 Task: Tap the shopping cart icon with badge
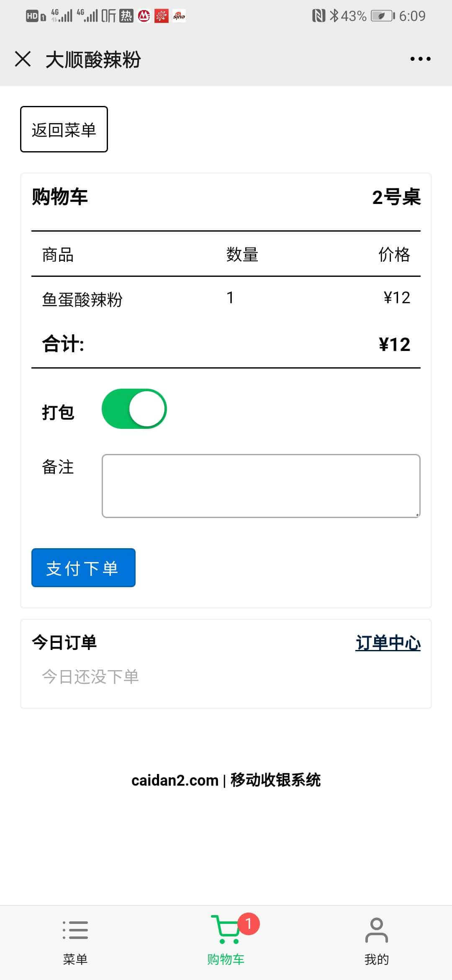pyautogui.click(x=226, y=930)
